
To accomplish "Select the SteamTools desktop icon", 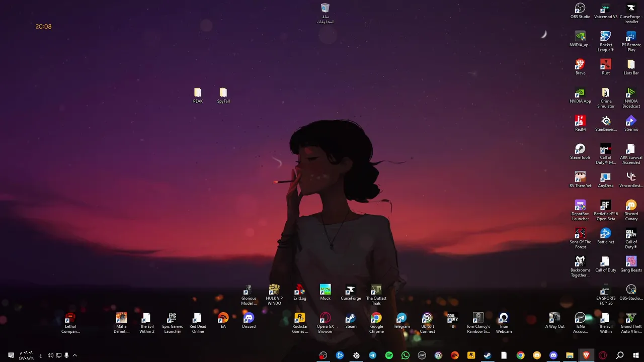I will click(x=580, y=152).
